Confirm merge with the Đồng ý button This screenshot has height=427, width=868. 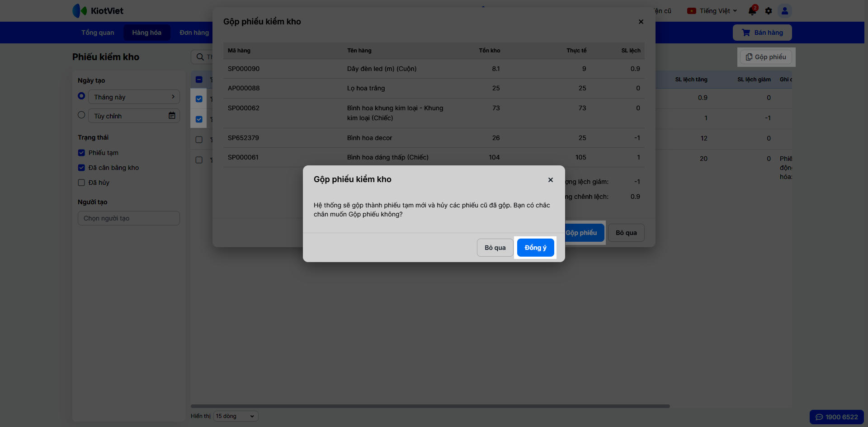pos(535,248)
